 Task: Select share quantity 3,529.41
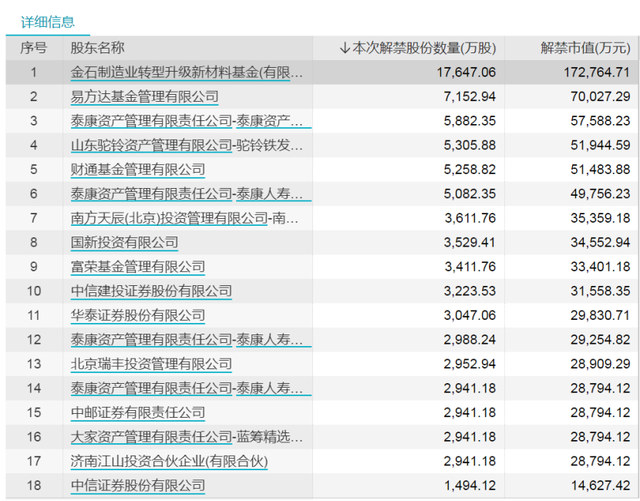point(470,243)
